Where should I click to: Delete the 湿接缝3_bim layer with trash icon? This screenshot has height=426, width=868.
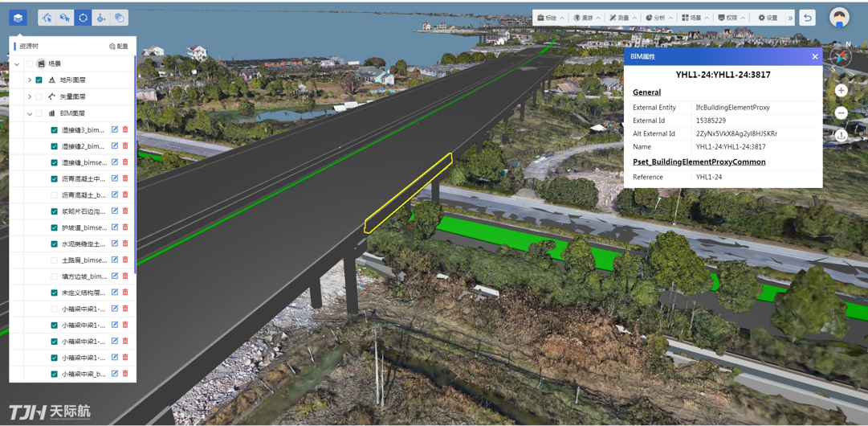click(125, 129)
